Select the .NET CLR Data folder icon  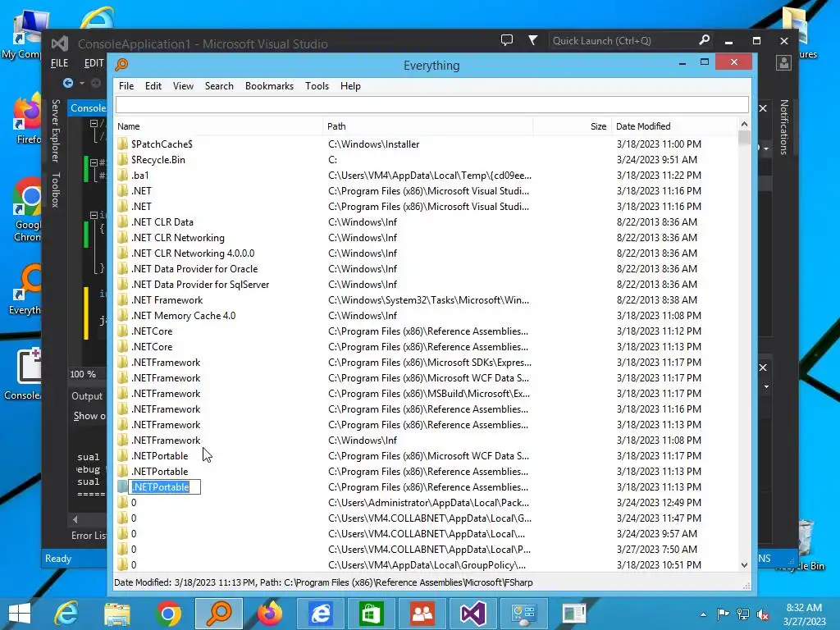coord(123,221)
